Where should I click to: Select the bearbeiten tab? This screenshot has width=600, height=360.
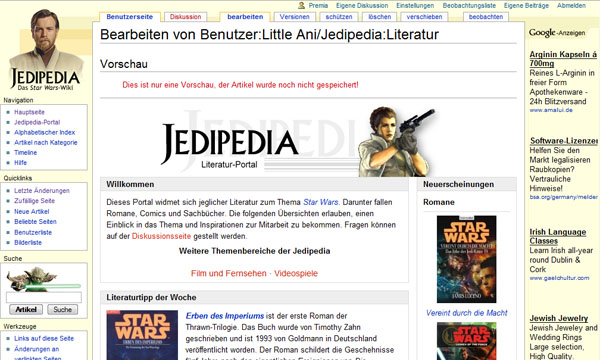[245, 17]
